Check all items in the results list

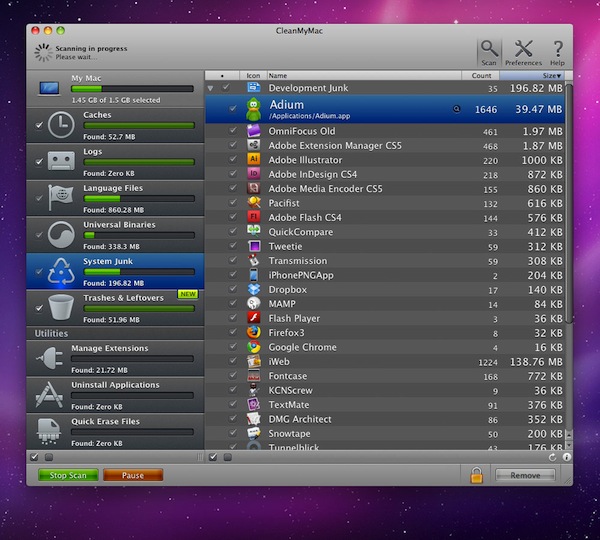tap(213, 457)
